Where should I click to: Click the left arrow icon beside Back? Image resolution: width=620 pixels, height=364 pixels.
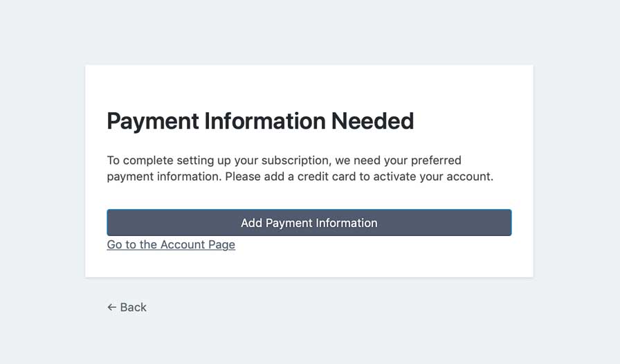pos(111,307)
